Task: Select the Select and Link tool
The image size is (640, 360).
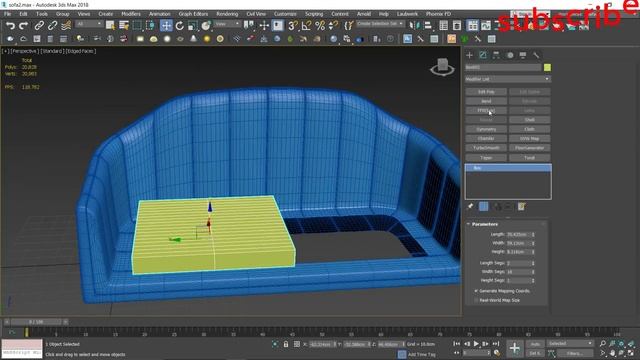Action: click(x=39, y=26)
